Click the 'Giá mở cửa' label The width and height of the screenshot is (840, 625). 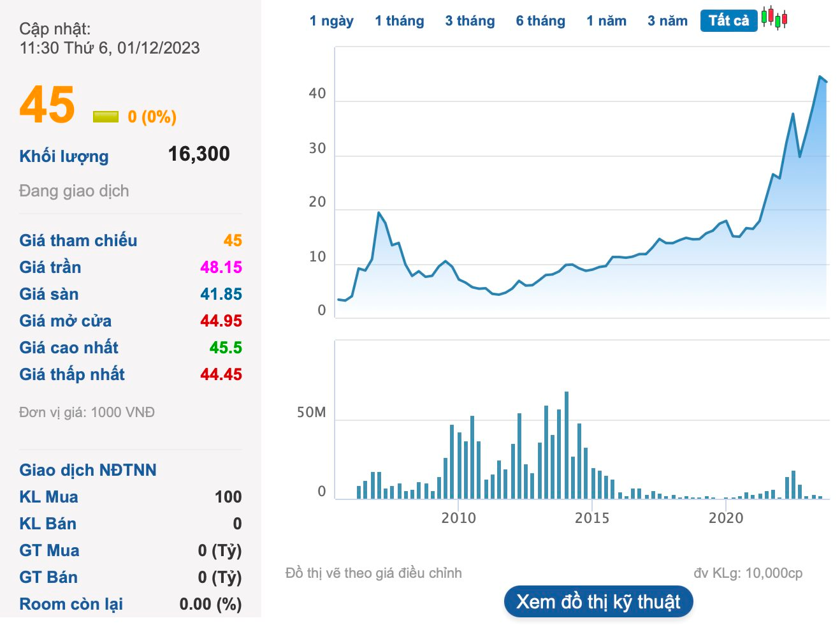pos(65,321)
